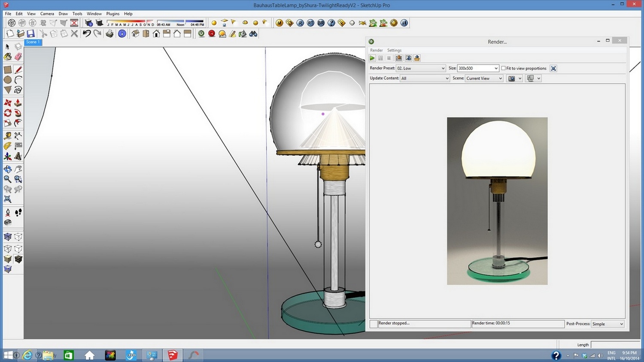This screenshot has width=644, height=362.
Task: Click the Render stopped status text
Action: tap(394, 323)
